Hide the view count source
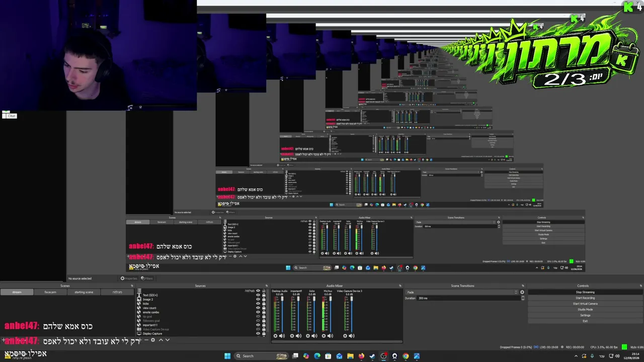644x362 pixels. (x=258, y=308)
